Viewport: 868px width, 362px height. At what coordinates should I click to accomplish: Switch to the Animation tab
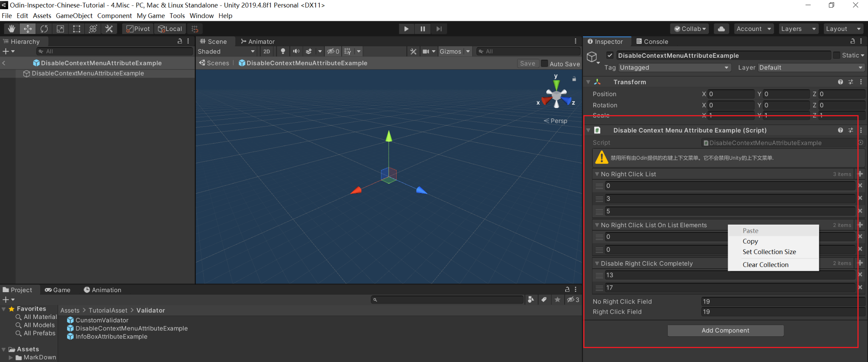point(103,290)
